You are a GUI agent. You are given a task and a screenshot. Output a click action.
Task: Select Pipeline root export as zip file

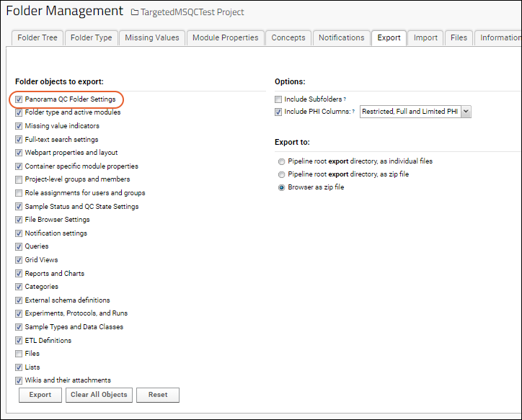[281, 174]
